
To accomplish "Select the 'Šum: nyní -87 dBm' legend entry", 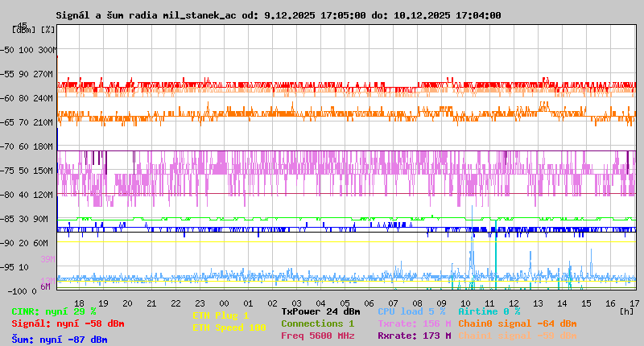I will (60, 340).
